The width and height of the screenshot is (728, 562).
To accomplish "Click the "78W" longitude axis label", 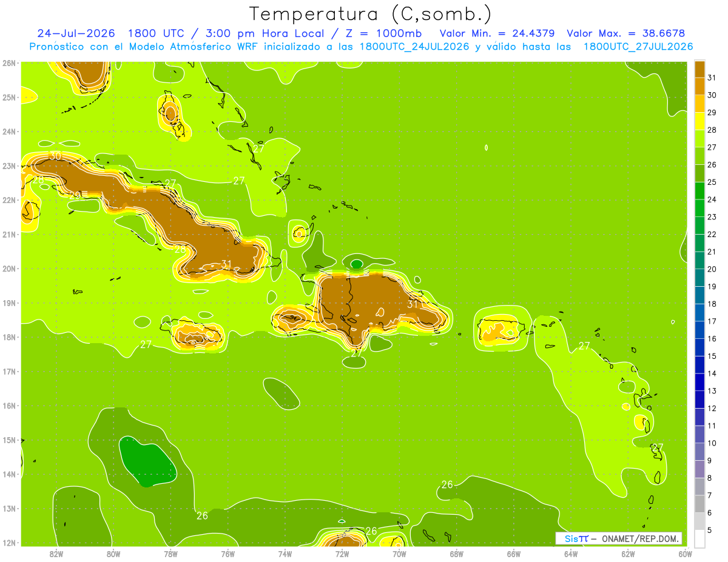I will tap(170, 553).
